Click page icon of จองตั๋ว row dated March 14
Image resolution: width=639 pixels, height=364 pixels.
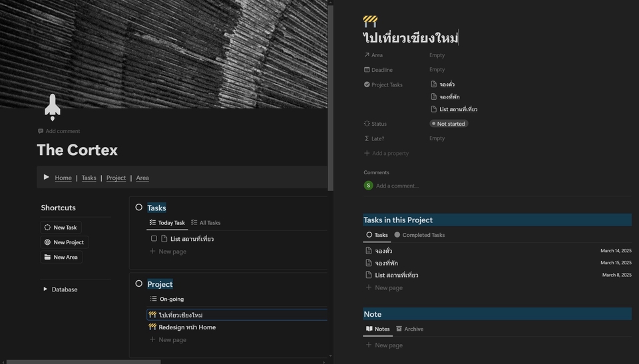click(x=369, y=251)
